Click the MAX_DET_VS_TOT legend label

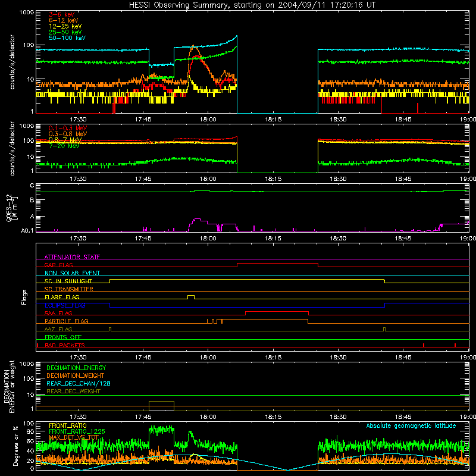coord(74,437)
